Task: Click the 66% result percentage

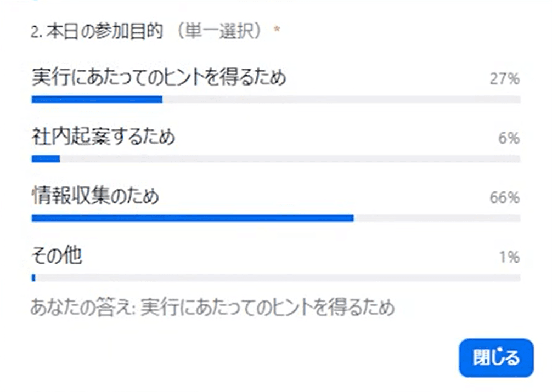Action: point(504,197)
